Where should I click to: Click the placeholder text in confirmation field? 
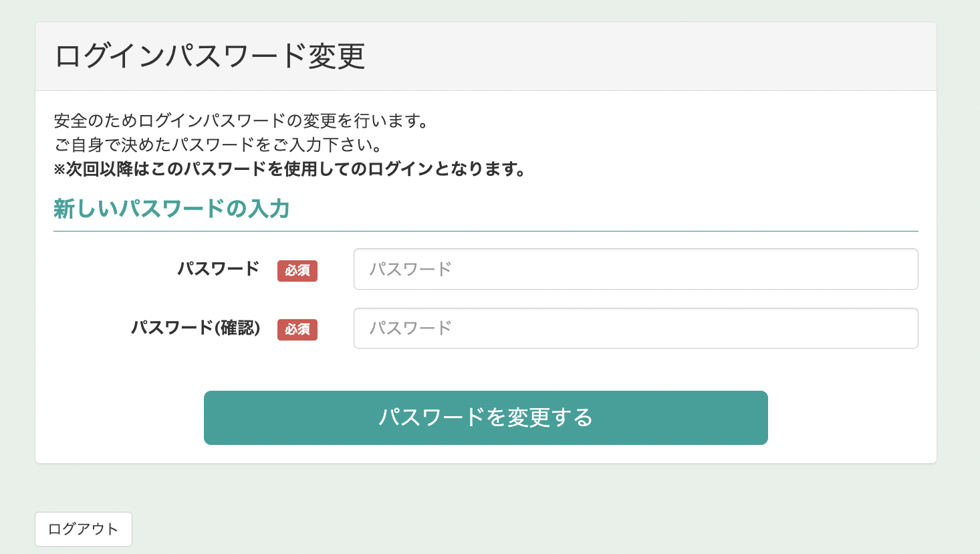pos(410,328)
